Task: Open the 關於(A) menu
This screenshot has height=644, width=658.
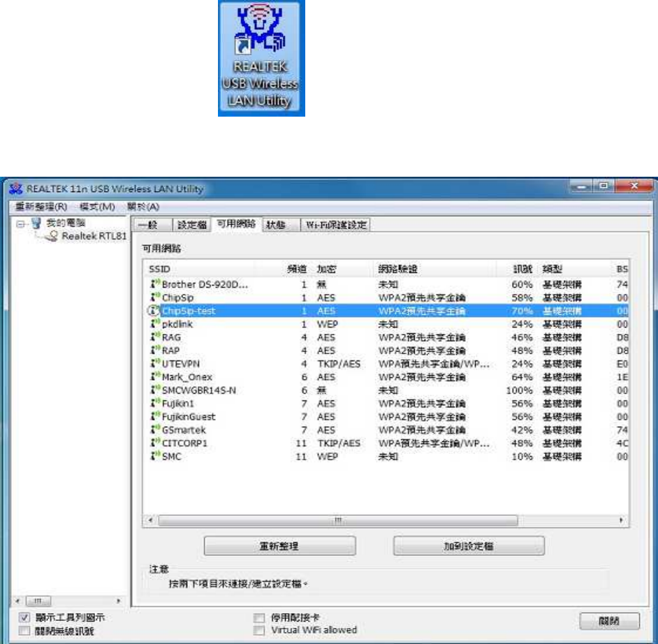Action: pyautogui.click(x=142, y=207)
